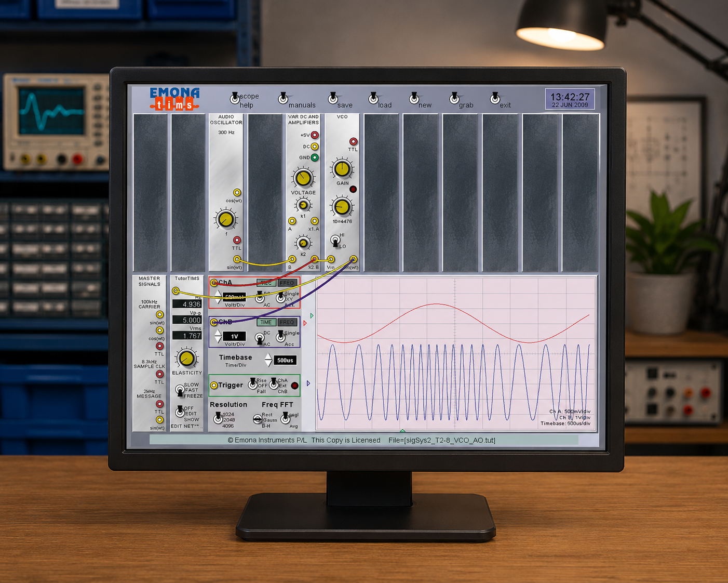Click the VCO GAIN knob
This screenshot has width=728, height=583.
click(x=342, y=169)
